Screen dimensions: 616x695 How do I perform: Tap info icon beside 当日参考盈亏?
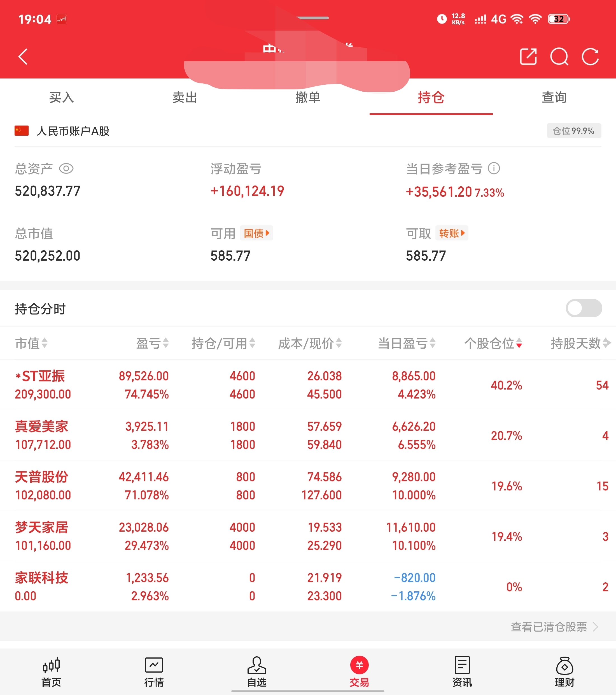pos(494,168)
